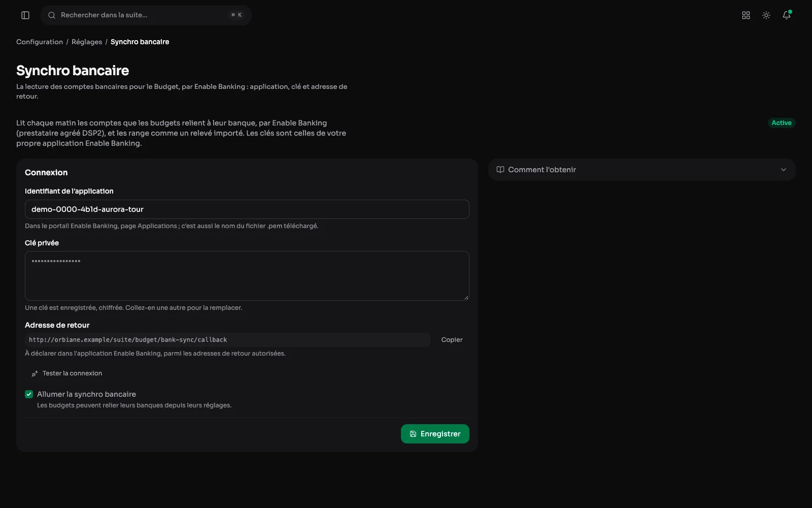Viewport: 812px width, 508px height.
Task: Click the Connexion section heading
Action: (x=46, y=173)
